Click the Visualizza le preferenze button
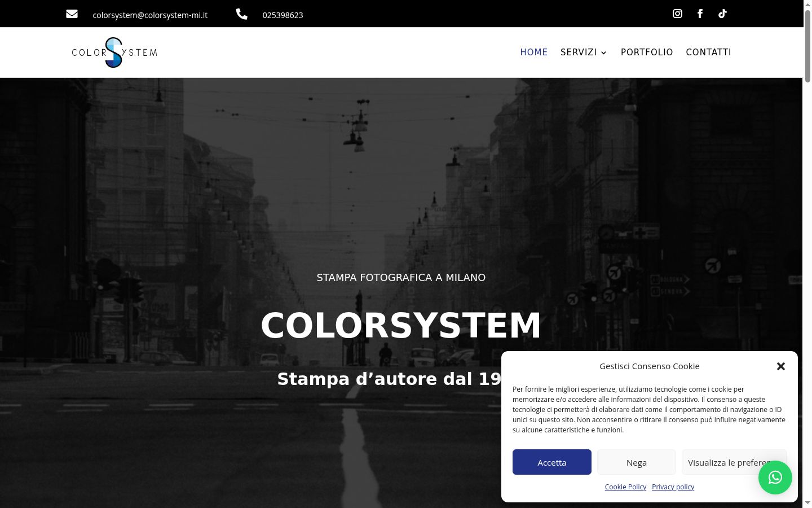 [734, 462]
